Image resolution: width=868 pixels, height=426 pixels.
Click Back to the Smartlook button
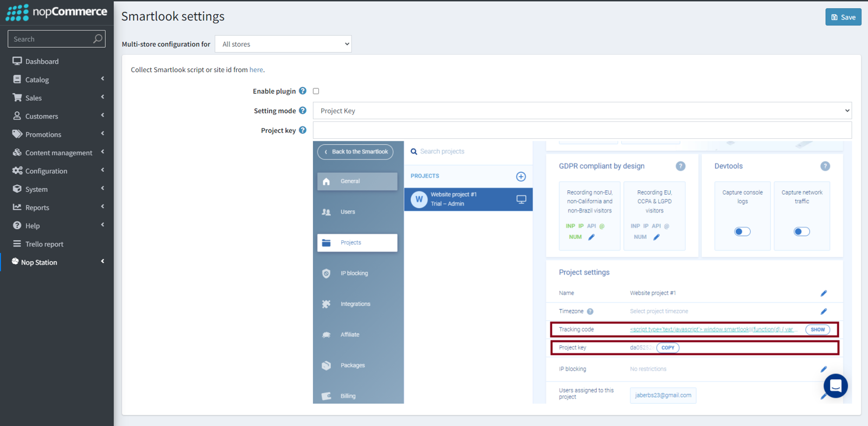coord(355,152)
